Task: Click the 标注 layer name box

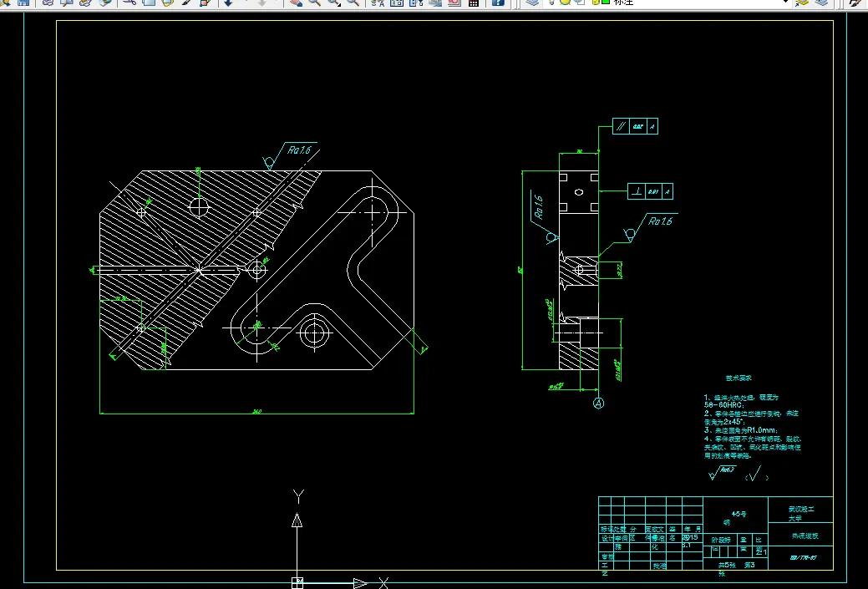Action: 624,3
